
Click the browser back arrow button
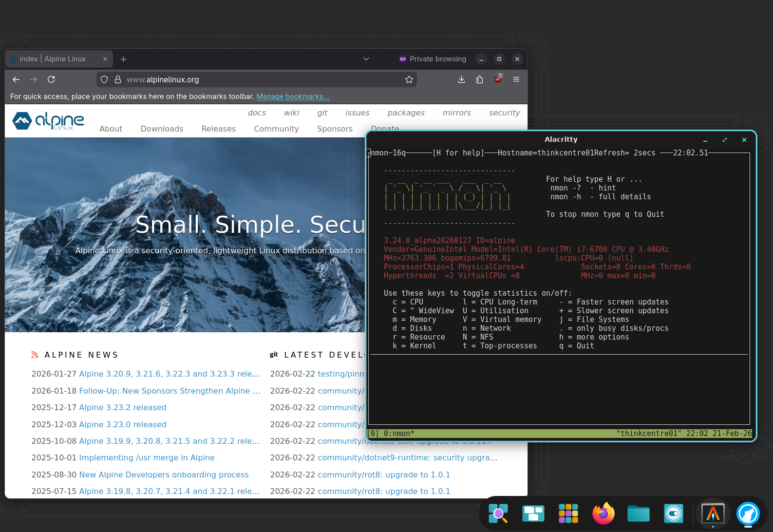pyautogui.click(x=16, y=79)
